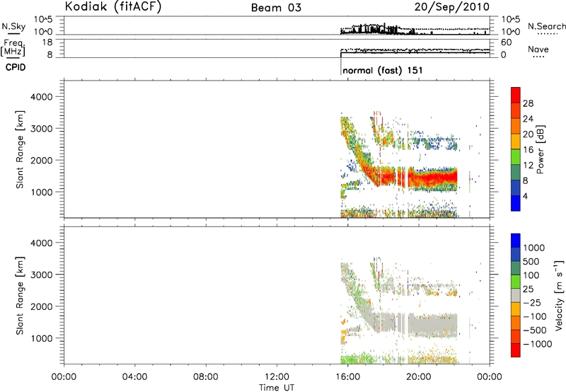Click the gray ground-scatter band in velocity panel
The width and height of the screenshot is (566, 392).
(x=433, y=325)
